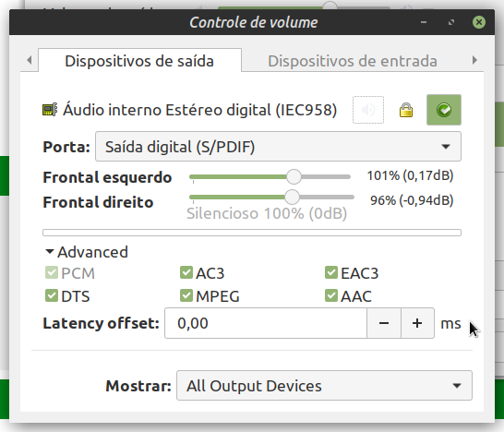
Task: Click the green set-as-fallback checkmark button
Action: [444, 110]
